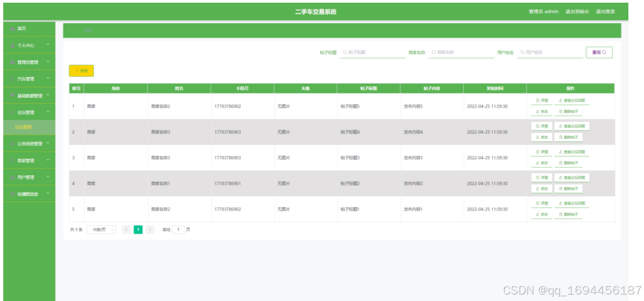Click 退出到前台 in the top bar

pos(577,12)
